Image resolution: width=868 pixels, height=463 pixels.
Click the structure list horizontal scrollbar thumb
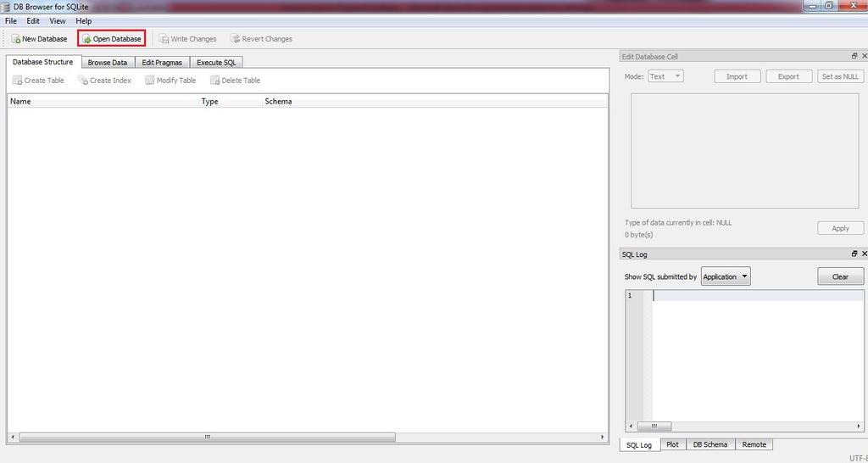208,437
